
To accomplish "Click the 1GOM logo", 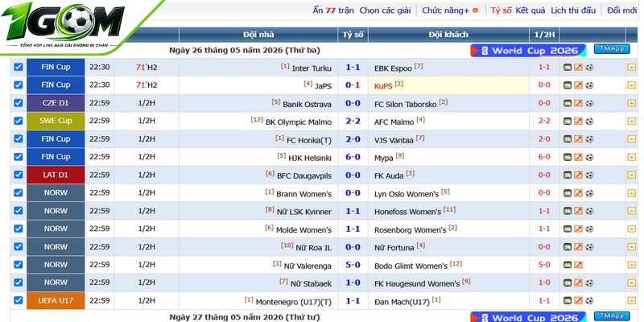I will tap(64, 25).
